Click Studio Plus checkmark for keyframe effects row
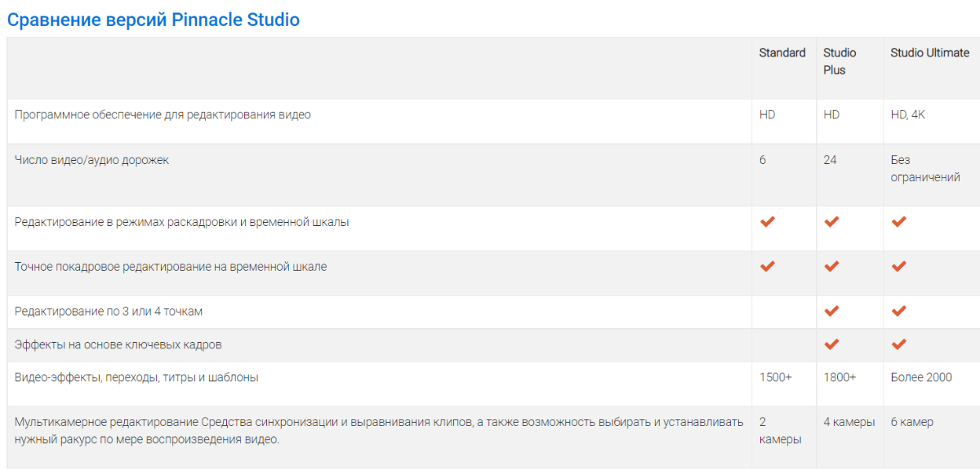Viewport: 980px width, 470px height. (831, 344)
